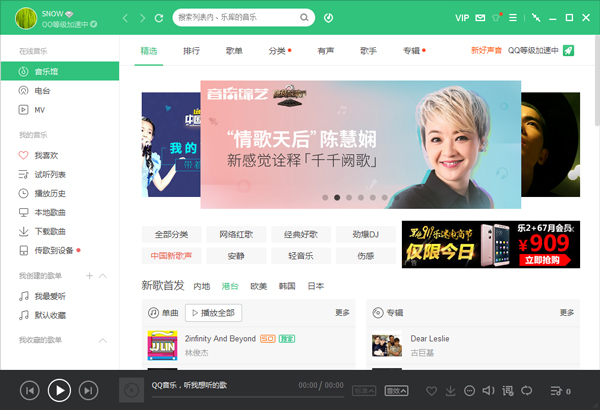Viewport: 600px width, 410px height.
Task: Click the 网络红歌 category button
Action: click(236, 234)
